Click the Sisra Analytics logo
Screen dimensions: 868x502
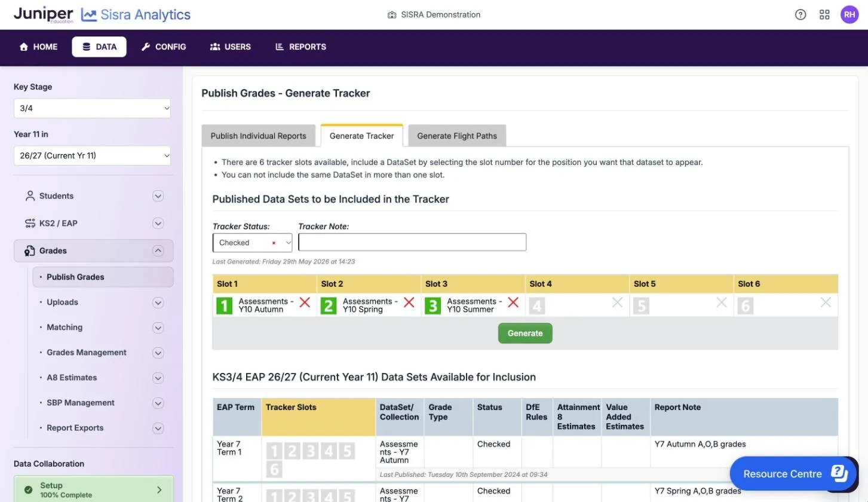coord(136,15)
